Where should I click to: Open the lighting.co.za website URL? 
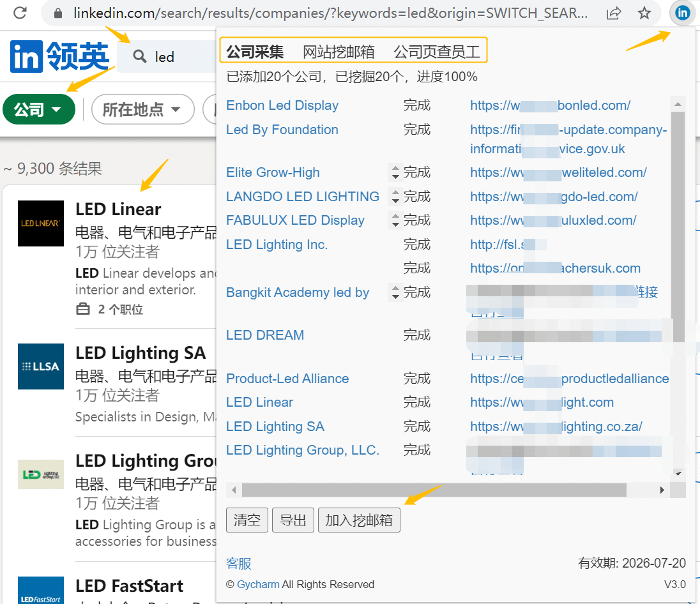(556, 427)
